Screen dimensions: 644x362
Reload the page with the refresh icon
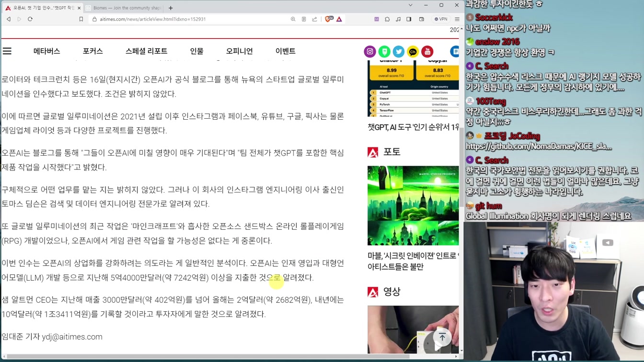pyautogui.click(x=30, y=19)
